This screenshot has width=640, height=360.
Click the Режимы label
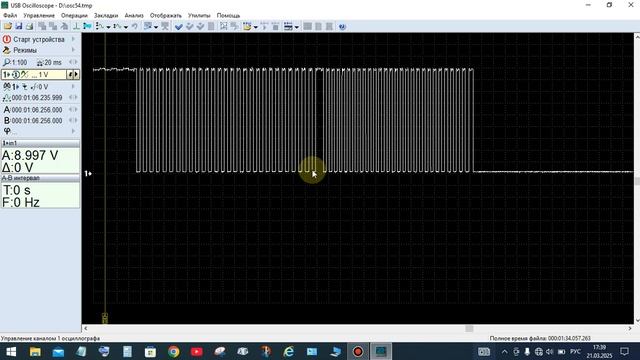[x=25, y=50]
